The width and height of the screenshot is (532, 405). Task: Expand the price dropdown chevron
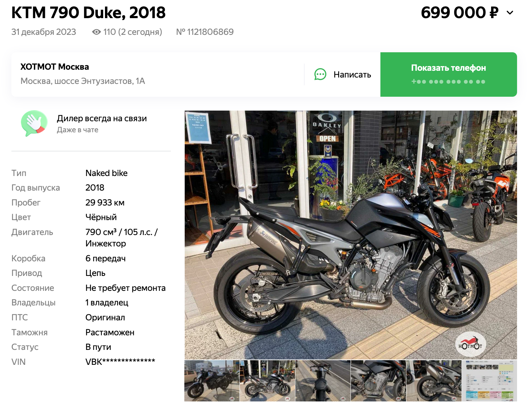coord(510,13)
